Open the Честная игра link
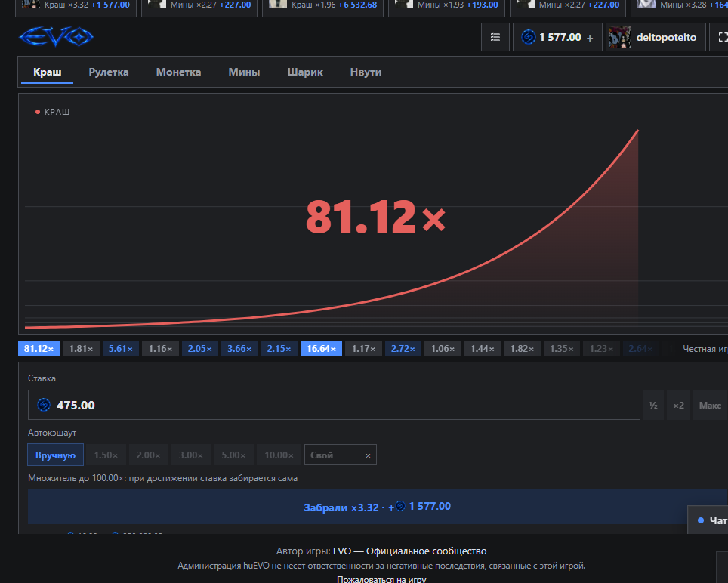The width and height of the screenshot is (728, 583). (705, 349)
